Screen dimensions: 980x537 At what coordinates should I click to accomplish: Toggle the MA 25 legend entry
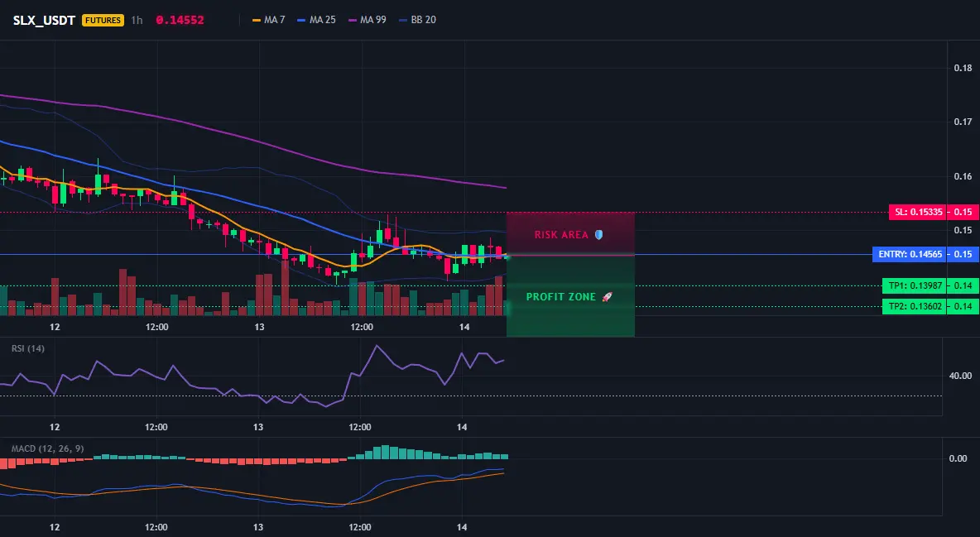317,20
